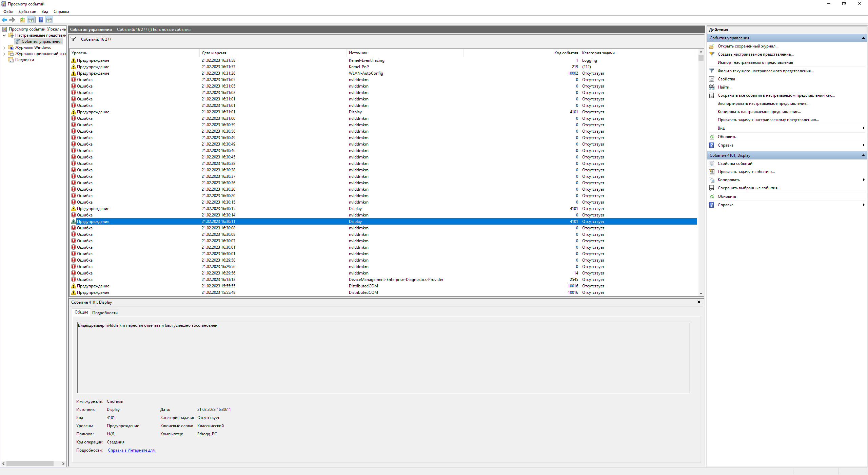Expand the Журналы Windows tree node
The width and height of the screenshot is (868, 475).
click(4, 47)
